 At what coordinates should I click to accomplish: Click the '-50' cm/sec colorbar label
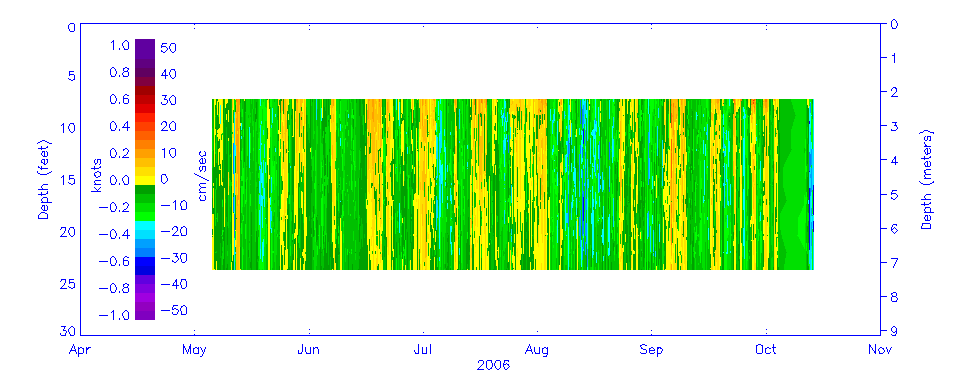173,311
